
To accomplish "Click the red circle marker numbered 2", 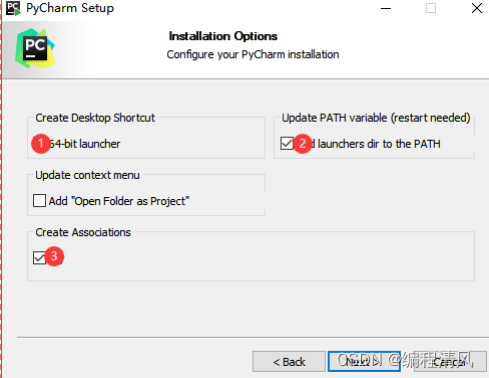I will click(303, 144).
